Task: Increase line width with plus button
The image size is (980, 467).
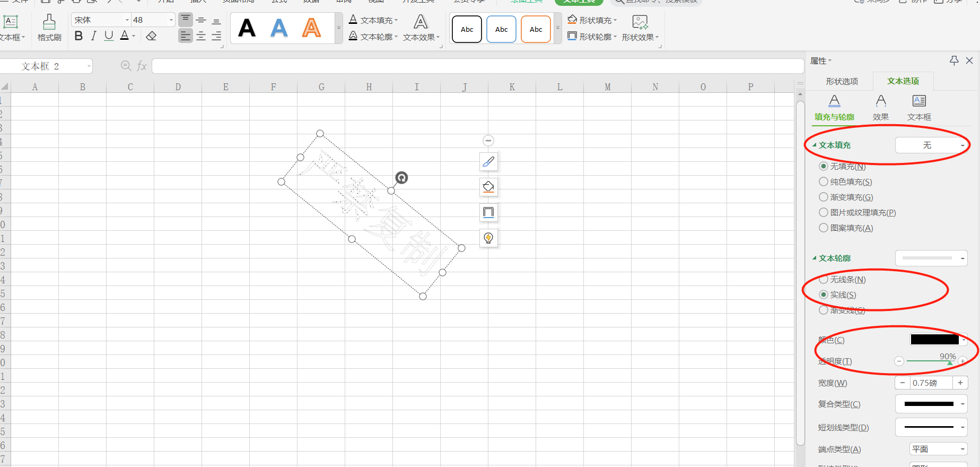Action: click(x=960, y=383)
